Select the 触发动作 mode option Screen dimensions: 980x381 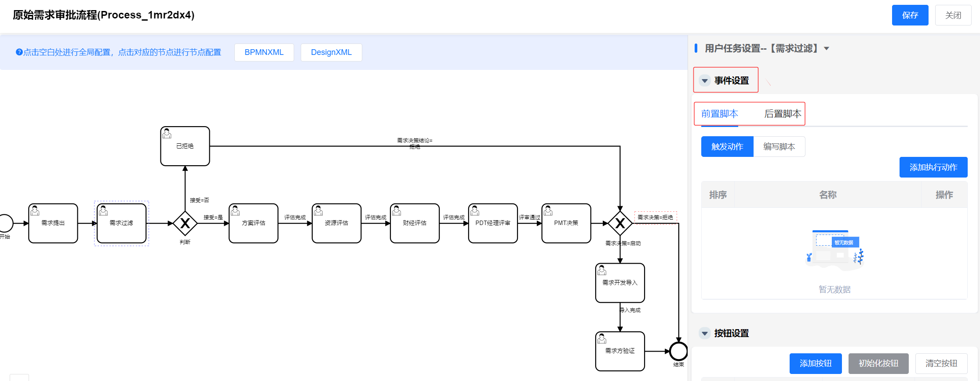point(727,147)
